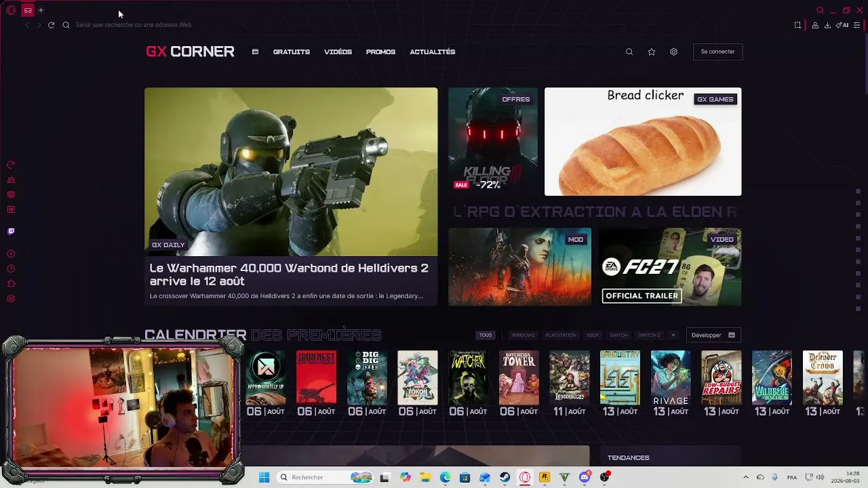The width and height of the screenshot is (868, 488).
Task: Open the Killing Floor -72% offer card
Action: 493,142
